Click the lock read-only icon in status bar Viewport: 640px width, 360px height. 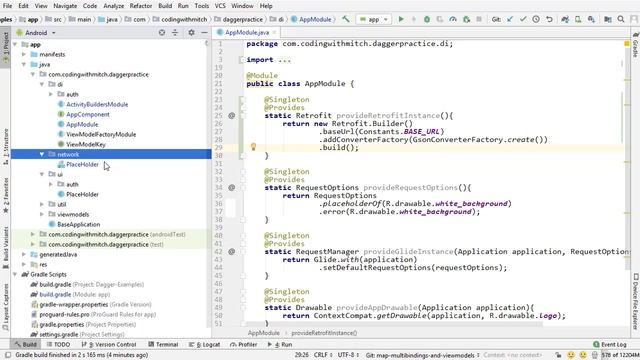click(558, 355)
